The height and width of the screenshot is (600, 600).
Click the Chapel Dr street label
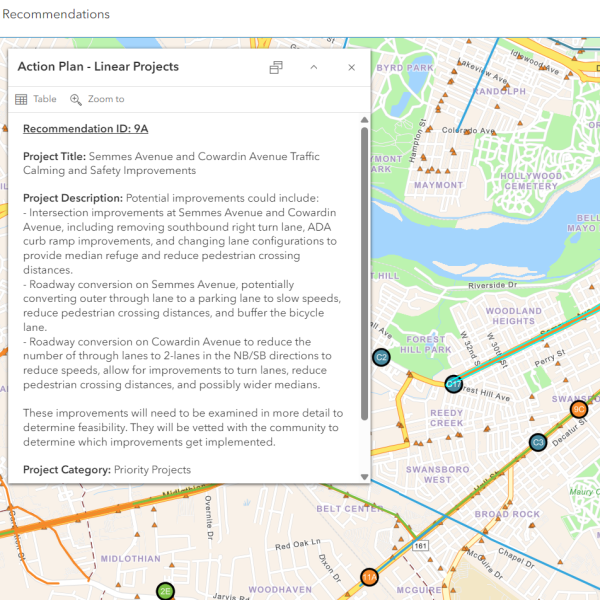516,558
